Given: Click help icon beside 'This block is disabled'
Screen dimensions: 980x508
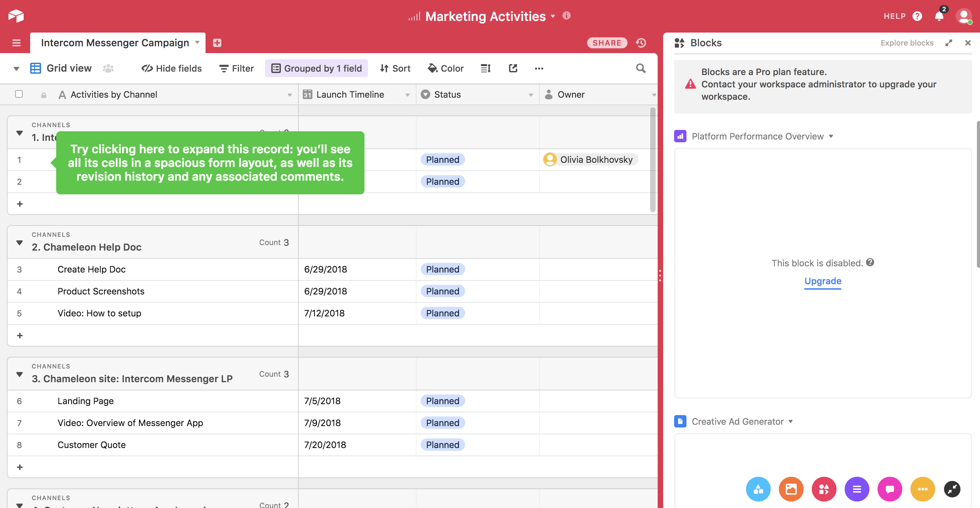Looking at the screenshot, I should (x=870, y=262).
